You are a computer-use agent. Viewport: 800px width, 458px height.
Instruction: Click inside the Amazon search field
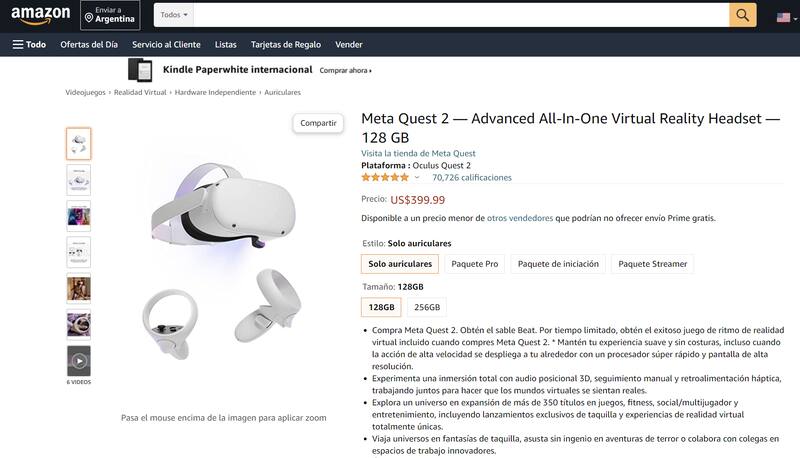click(461, 15)
